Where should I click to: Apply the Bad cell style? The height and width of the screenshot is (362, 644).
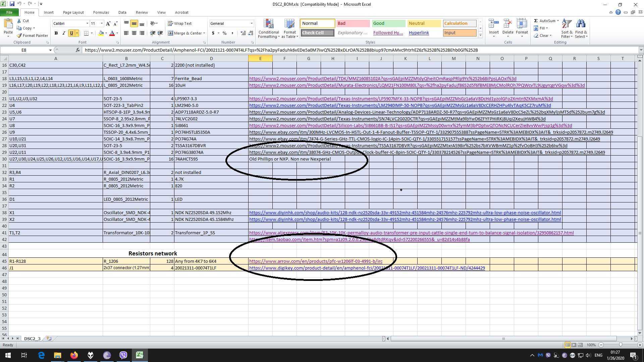[x=353, y=23]
